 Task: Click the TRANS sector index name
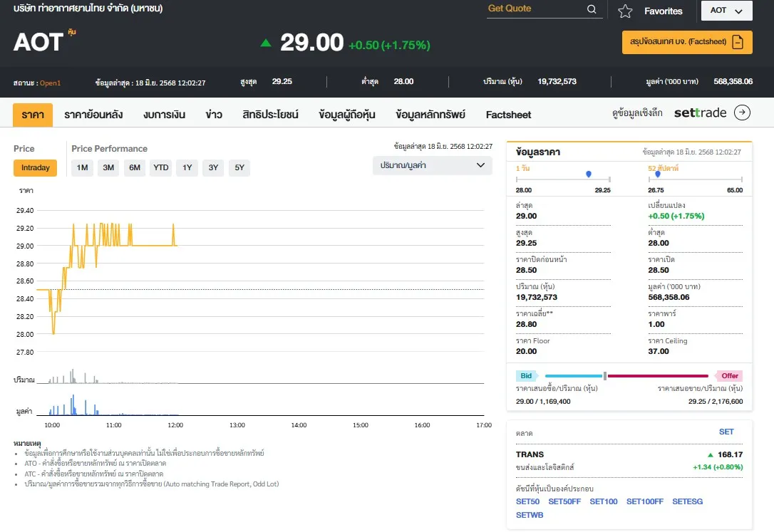[x=530, y=454]
